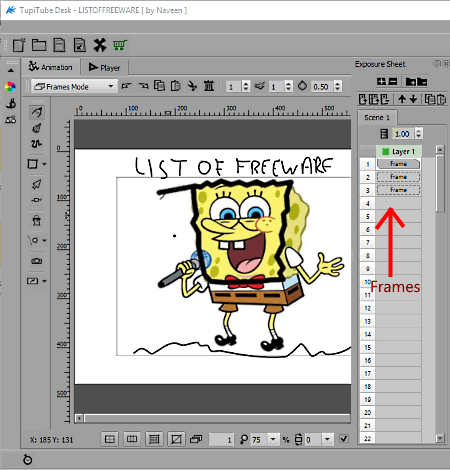Open the Frames Mode dropdown

tap(74, 86)
